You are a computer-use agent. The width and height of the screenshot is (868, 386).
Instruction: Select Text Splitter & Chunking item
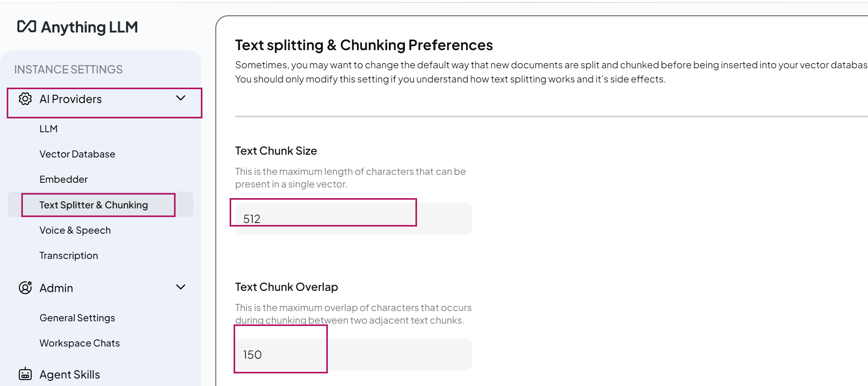[x=94, y=205]
